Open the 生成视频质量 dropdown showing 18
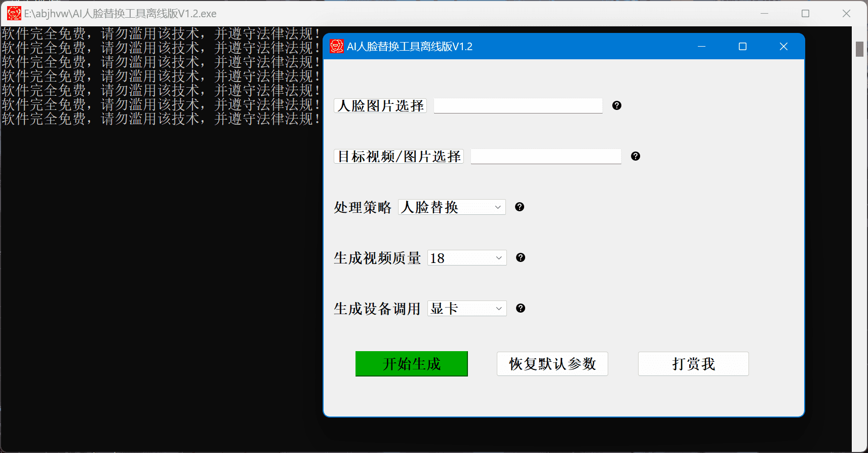Image resolution: width=868 pixels, height=453 pixels. tap(467, 257)
